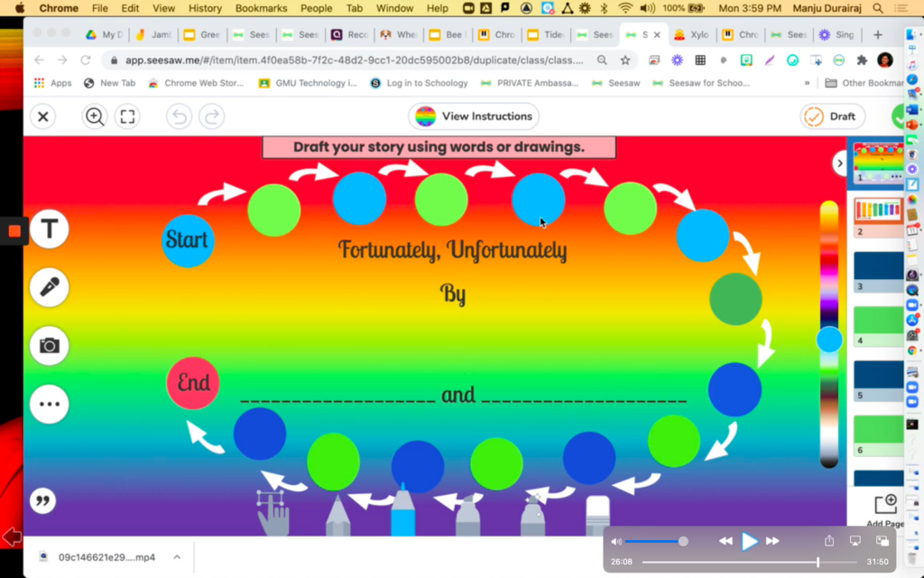Collapse the pages panel arrow

[x=840, y=163]
